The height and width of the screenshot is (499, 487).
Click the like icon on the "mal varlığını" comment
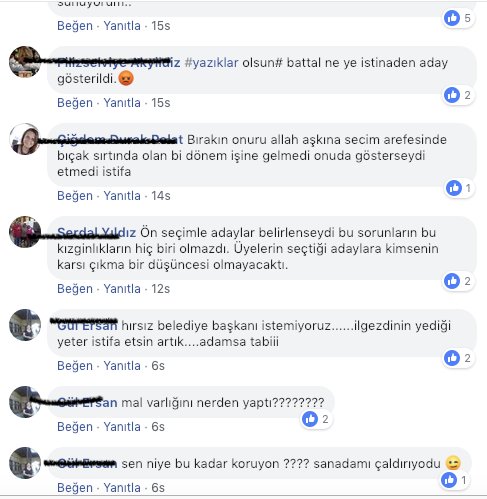point(310,419)
